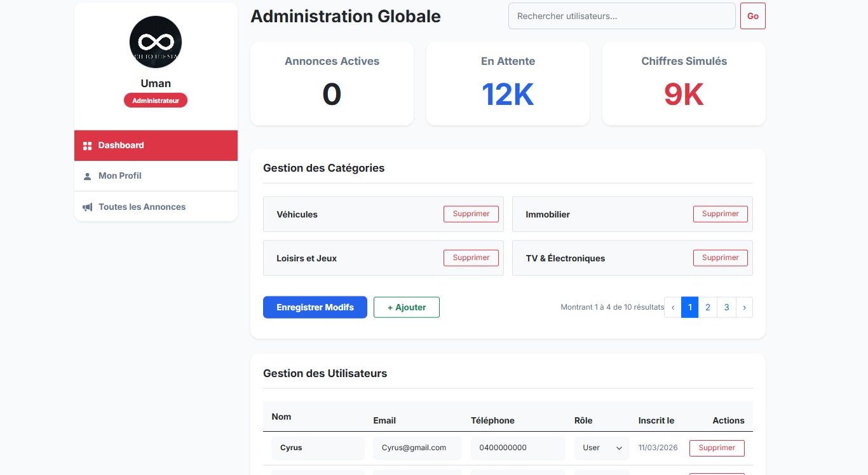Image resolution: width=868 pixels, height=475 pixels.
Task: Click the + Ajouter category button
Action: [407, 307]
